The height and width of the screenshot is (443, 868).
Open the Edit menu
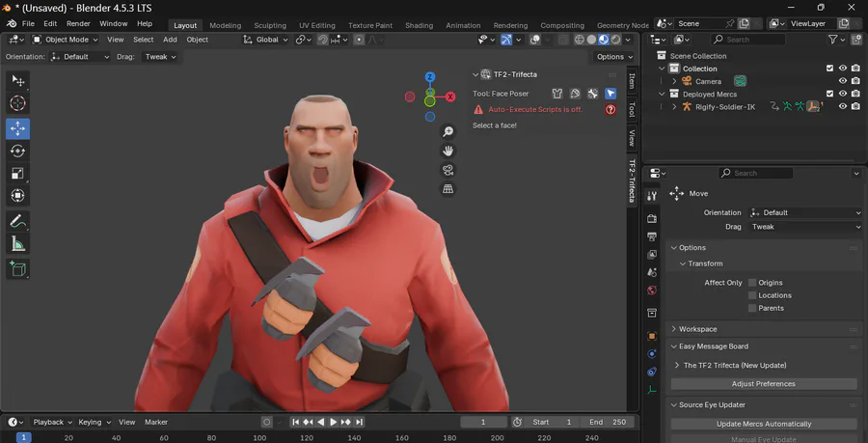[50, 24]
